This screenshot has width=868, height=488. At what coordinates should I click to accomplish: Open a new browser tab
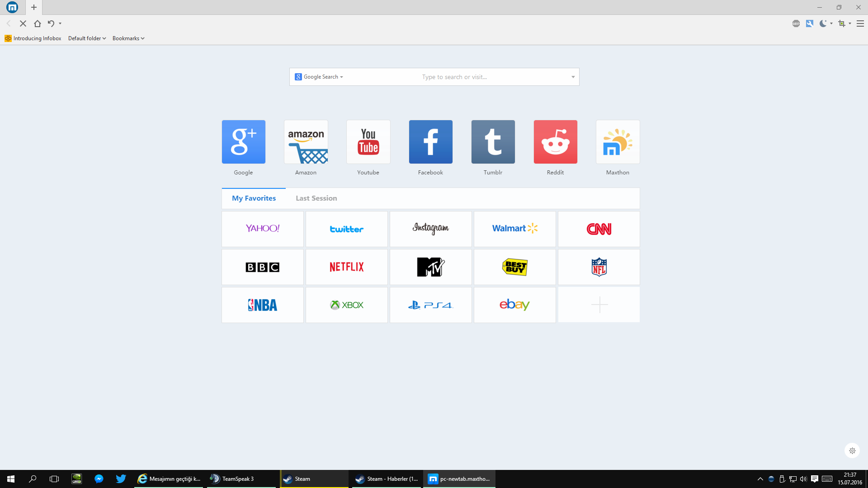[34, 7]
